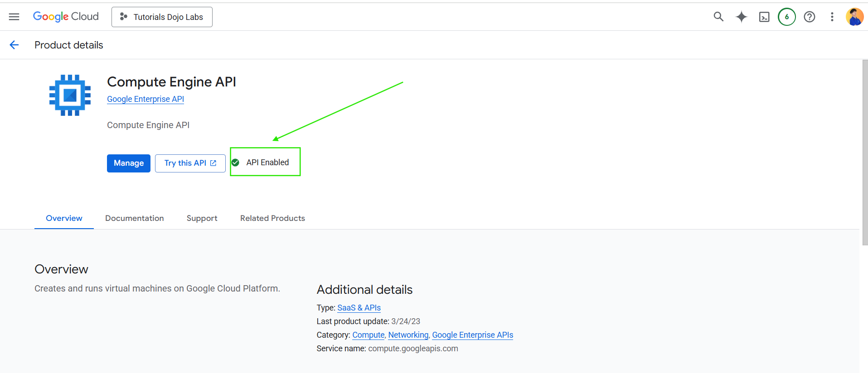This screenshot has height=373, width=868.
Task: Go back using the left arrow
Action: tap(14, 45)
